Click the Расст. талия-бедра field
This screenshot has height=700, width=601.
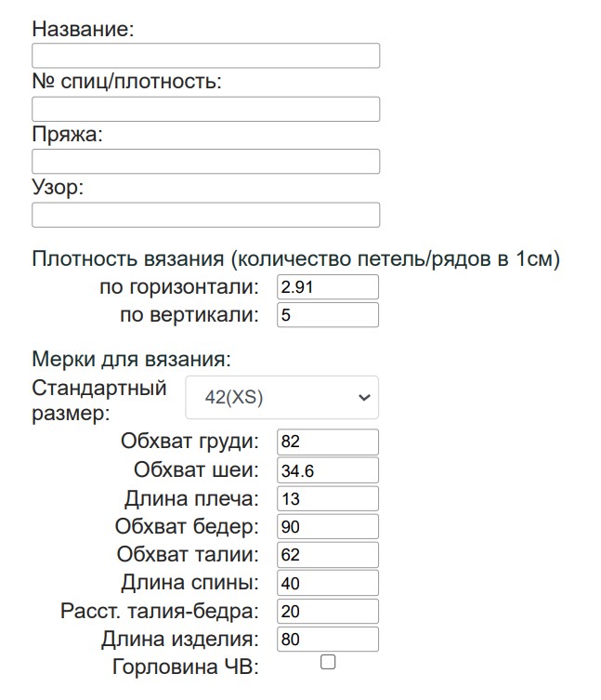click(x=328, y=611)
